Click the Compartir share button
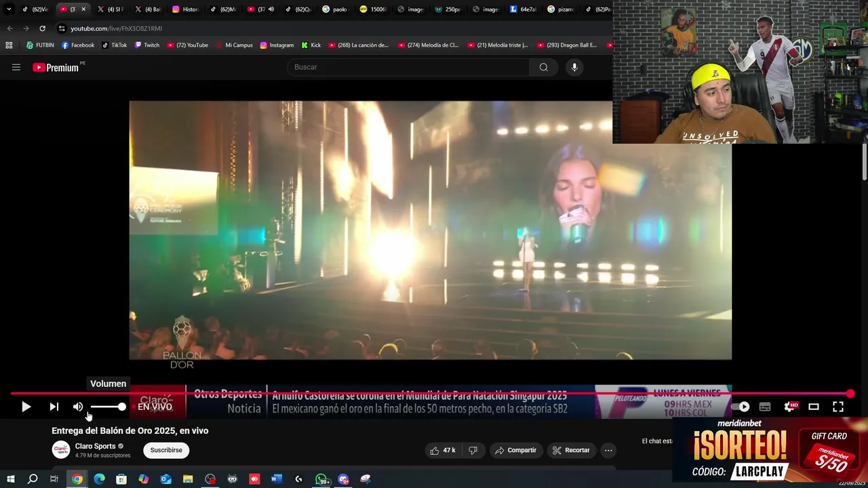Screen dimensions: 868x488 [x=515, y=450]
